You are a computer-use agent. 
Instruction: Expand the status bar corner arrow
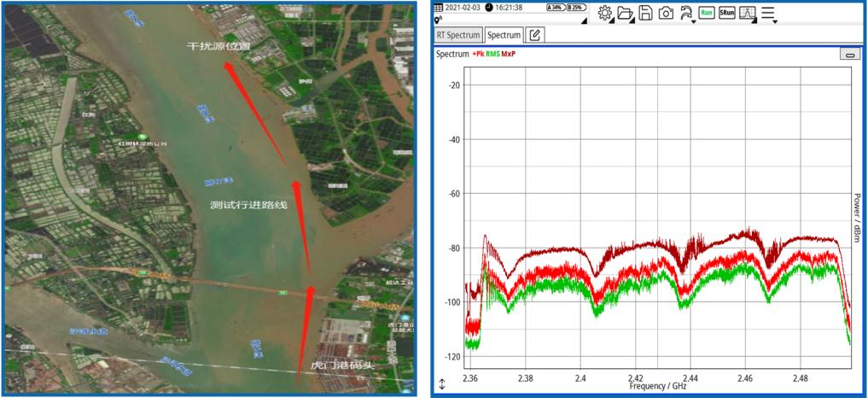585,20
